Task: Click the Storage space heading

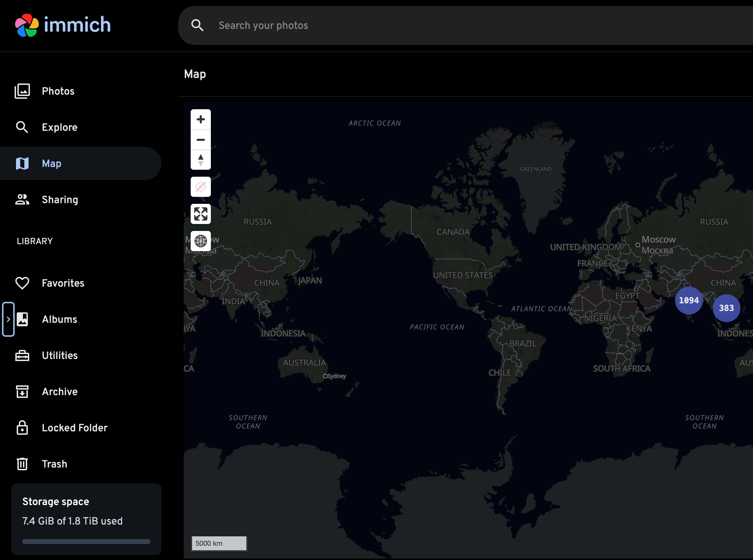Action: pos(56,502)
